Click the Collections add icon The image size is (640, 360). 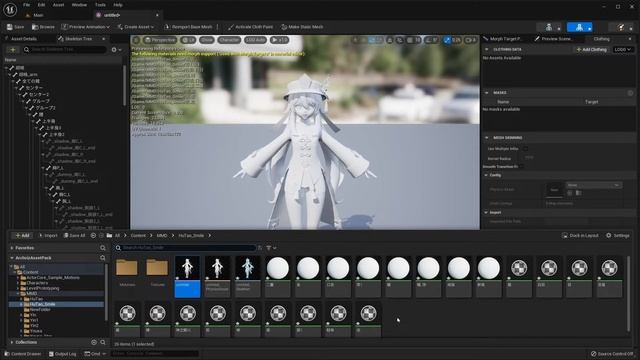point(94,342)
